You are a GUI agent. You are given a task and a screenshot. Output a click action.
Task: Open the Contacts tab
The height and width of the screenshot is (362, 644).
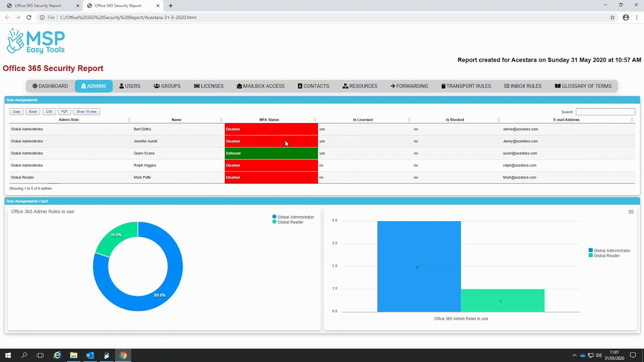[x=313, y=86]
